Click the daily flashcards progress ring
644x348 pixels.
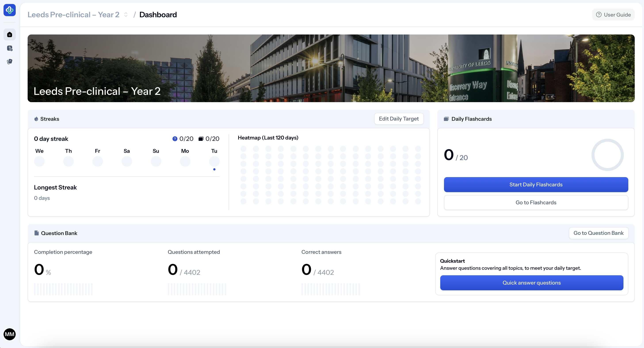pyautogui.click(x=607, y=155)
